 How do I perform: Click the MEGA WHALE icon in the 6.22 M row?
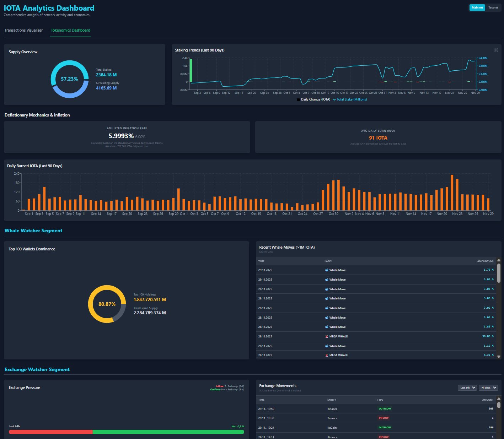point(327,355)
